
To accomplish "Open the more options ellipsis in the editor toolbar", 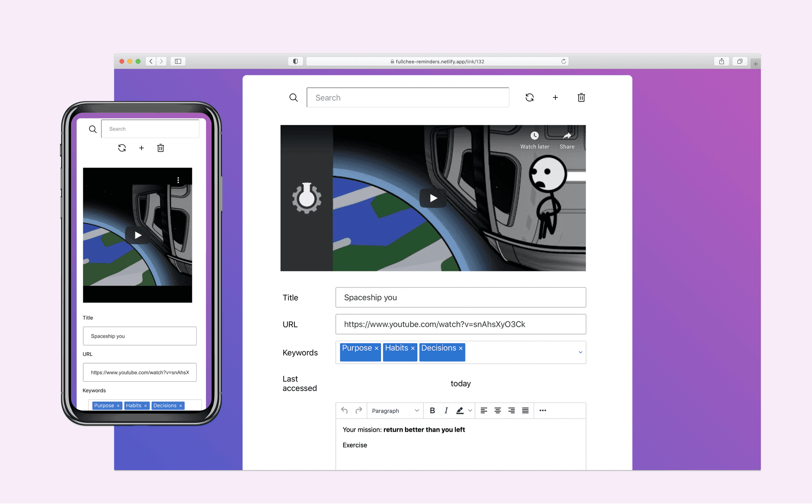I will (543, 410).
